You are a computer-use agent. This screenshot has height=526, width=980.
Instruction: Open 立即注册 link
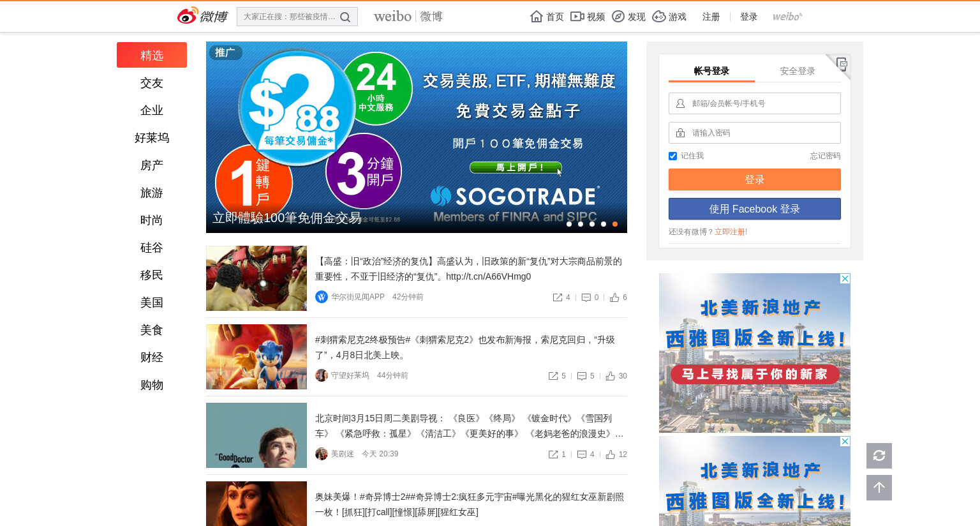pos(730,232)
